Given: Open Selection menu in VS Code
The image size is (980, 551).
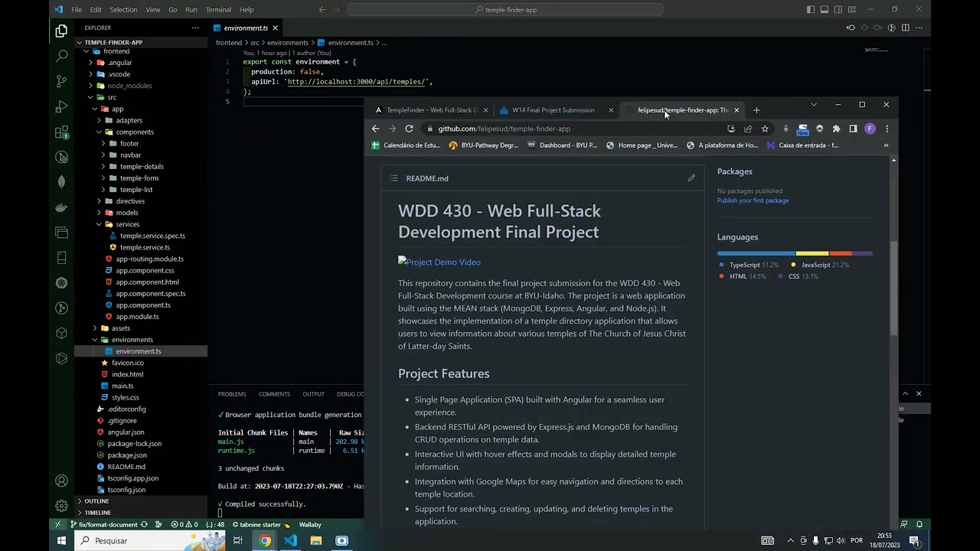Looking at the screenshot, I should coord(123,10).
